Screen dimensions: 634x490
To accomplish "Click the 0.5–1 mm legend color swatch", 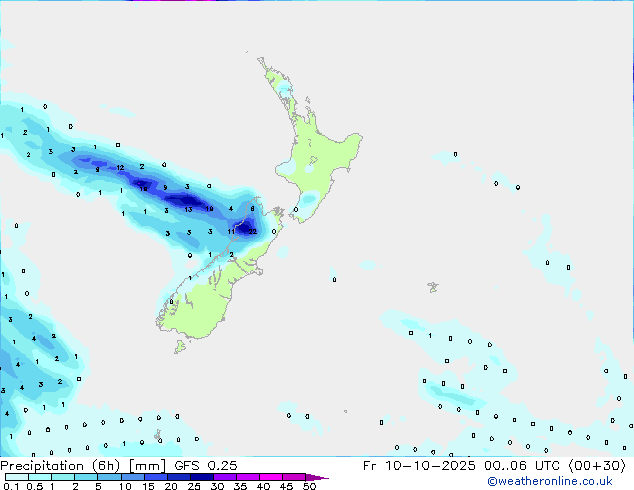I will point(40,477).
